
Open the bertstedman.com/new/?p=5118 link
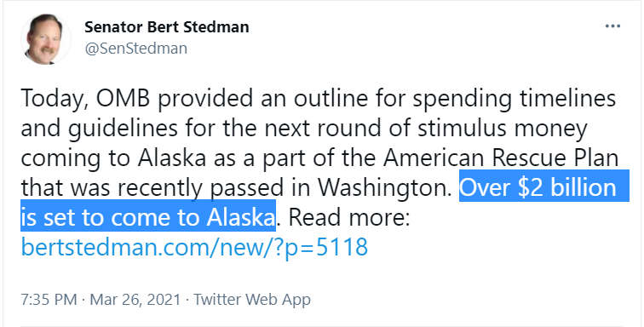[194, 247]
